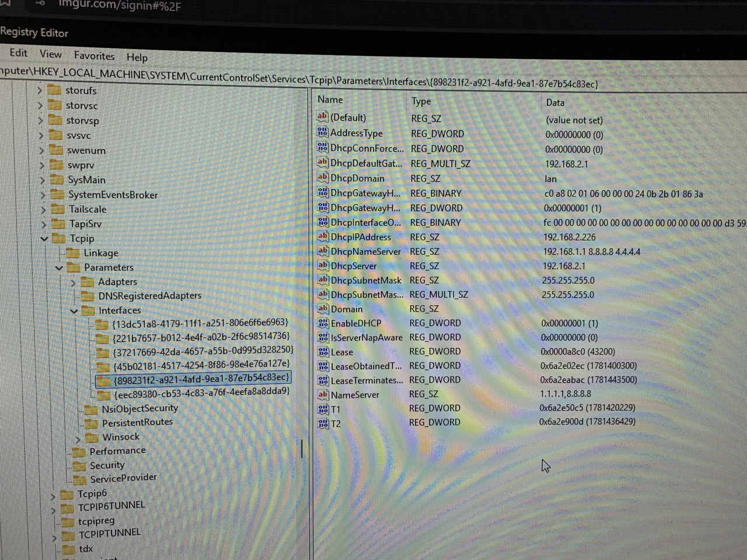Click the Lease DWORD value icon
This screenshot has width=747, height=560.
click(323, 352)
